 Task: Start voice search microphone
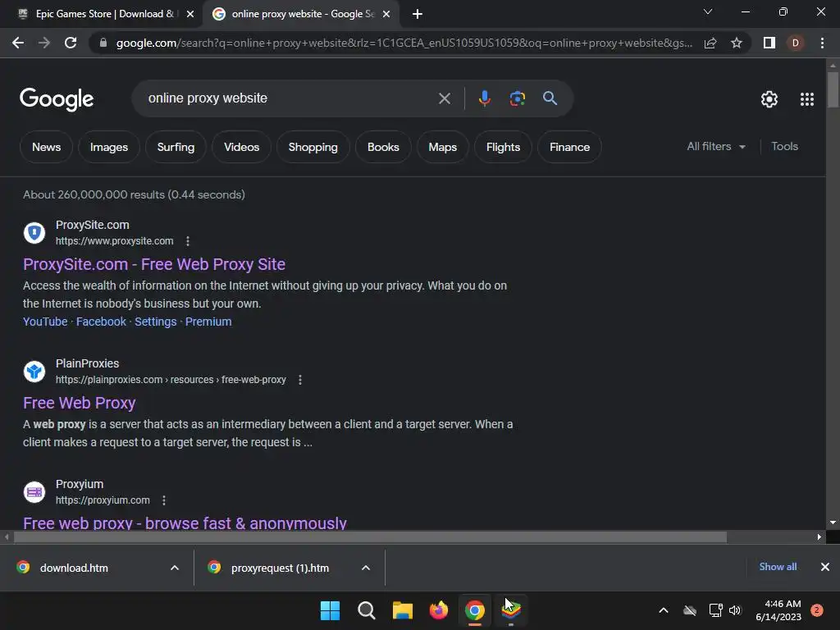pyautogui.click(x=484, y=98)
